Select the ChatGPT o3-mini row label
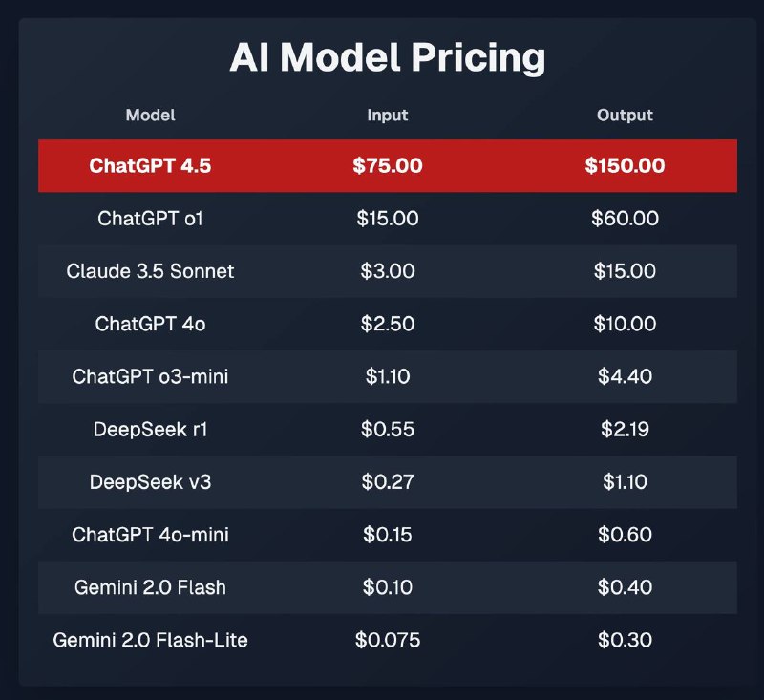Image resolution: width=764 pixels, height=700 pixels. point(150,376)
